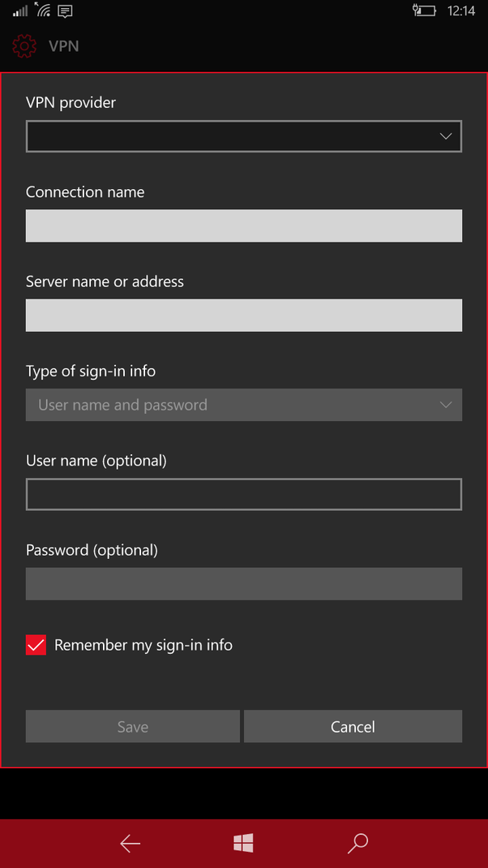Open the Start screen via the Windows icon
488x868 pixels.
[243, 844]
